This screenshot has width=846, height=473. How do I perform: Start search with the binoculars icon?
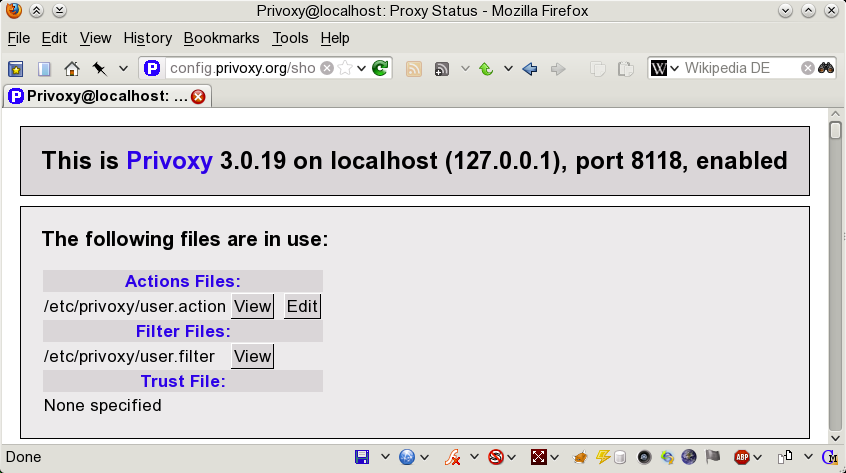coord(826,68)
